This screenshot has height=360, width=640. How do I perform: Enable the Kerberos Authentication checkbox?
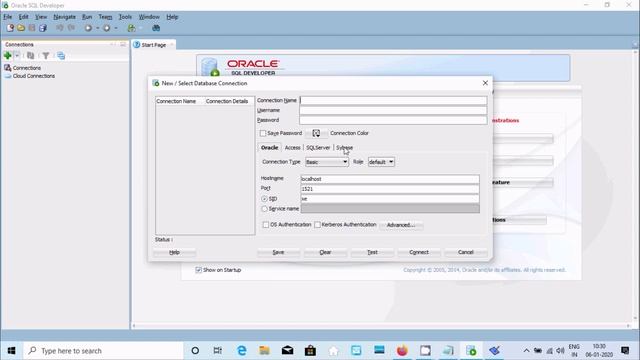[317, 224]
